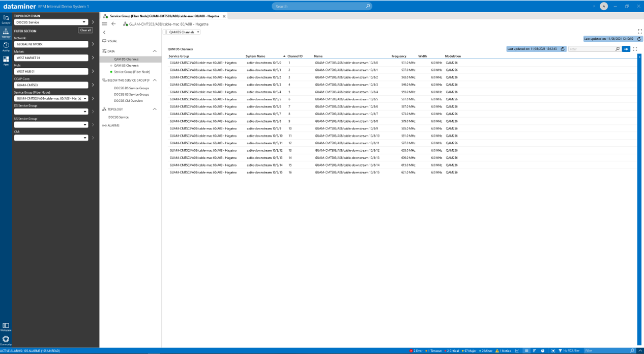Open the ALARMS page
The height and width of the screenshot is (354, 644).
(111, 125)
